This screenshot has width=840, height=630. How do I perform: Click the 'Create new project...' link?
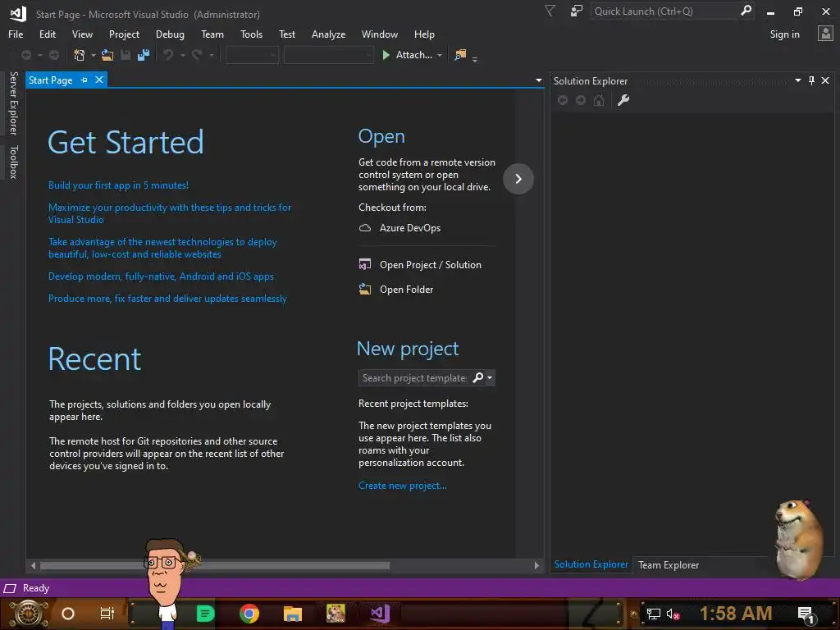pos(402,486)
